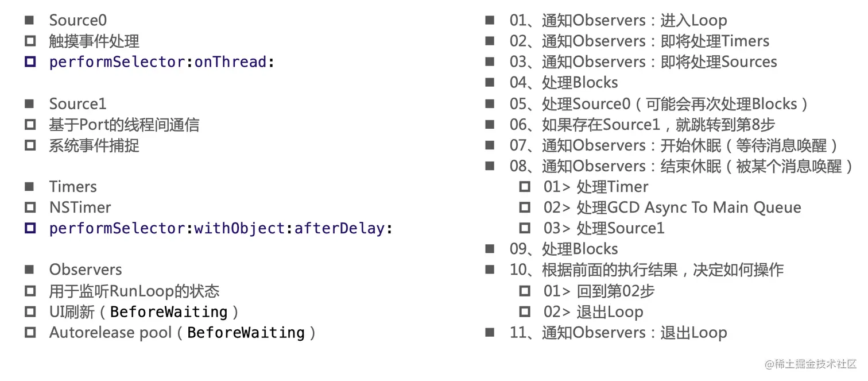Click the bullet beside step 08 结束休眠
The width and height of the screenshot is (868, 381).
[x=490, y=166]
